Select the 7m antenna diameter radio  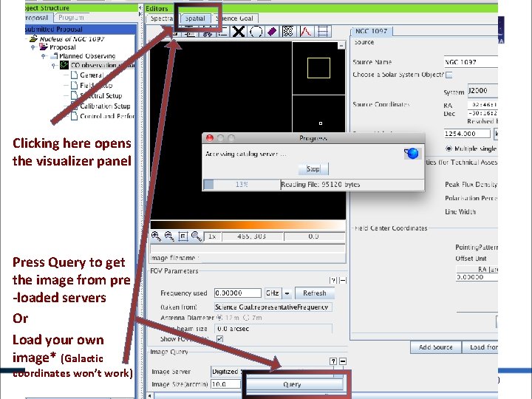(x=246, y=318)
